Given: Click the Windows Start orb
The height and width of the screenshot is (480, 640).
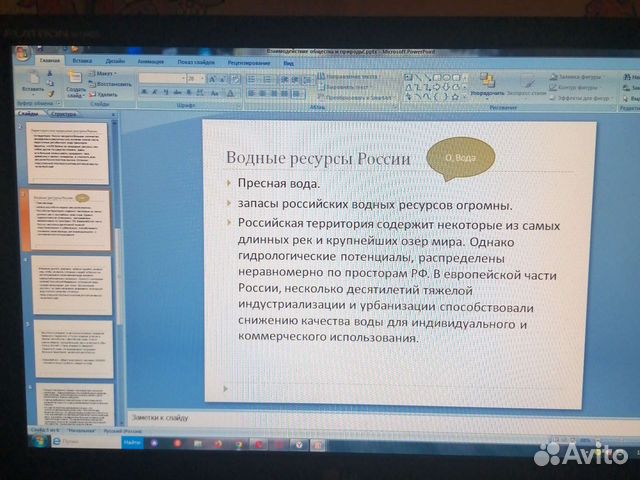Looking at the screenshot, I should [40, 441].
